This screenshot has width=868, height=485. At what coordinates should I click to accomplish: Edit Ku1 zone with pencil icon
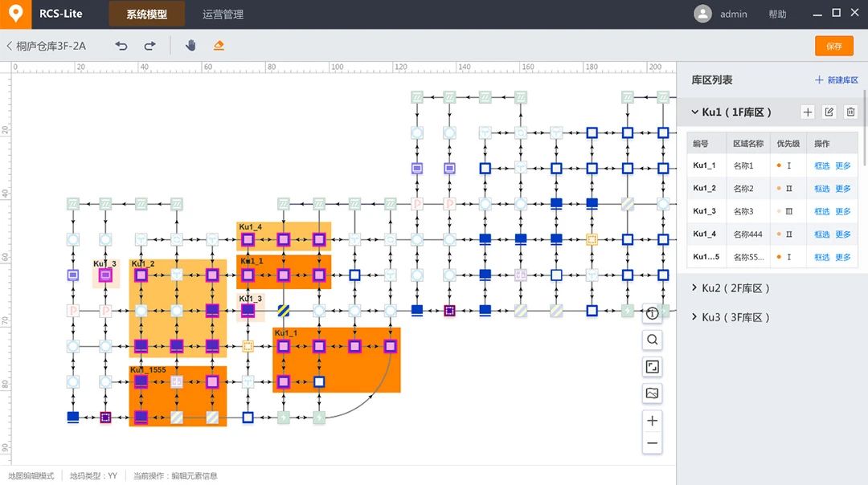pyautogui.click(x=829, y=112)
